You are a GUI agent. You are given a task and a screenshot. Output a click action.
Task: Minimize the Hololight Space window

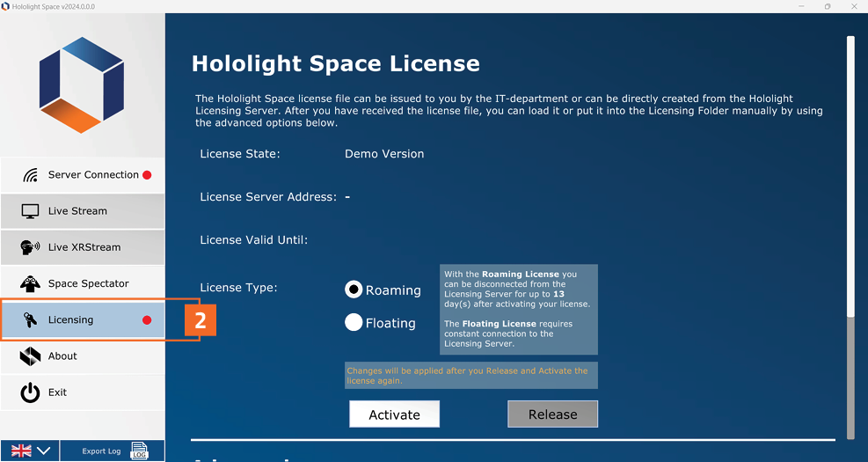801,6
